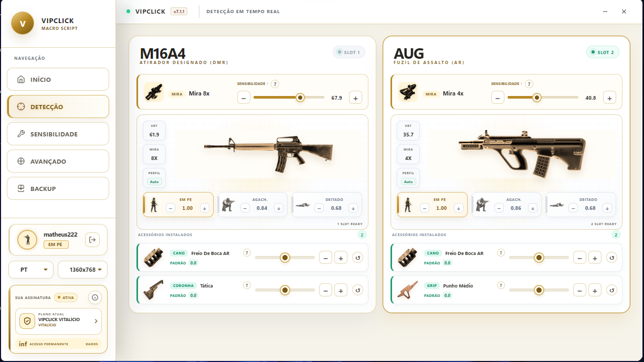Reset the Punho Médio value
This screenshot has width=644, height=362.
pos(612,290)
